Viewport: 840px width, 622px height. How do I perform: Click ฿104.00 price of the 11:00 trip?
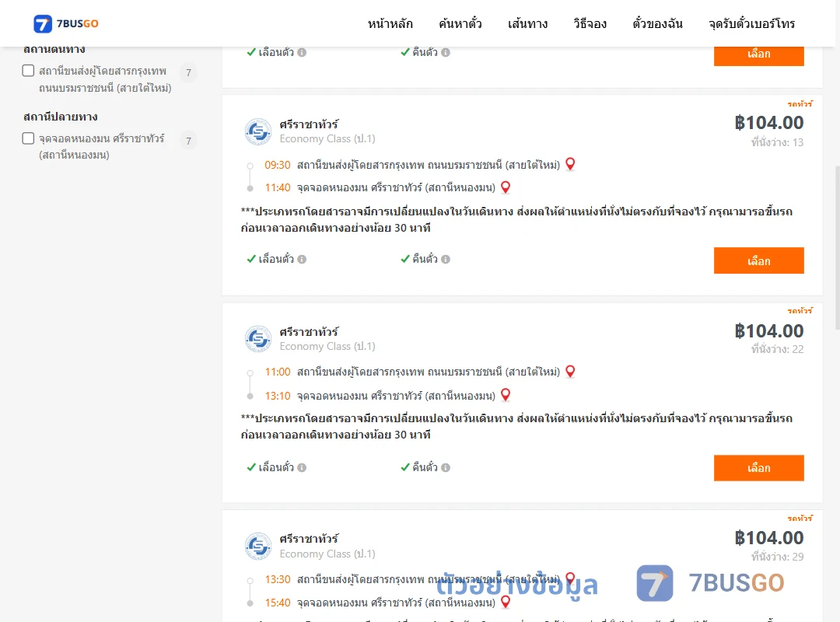768,330
